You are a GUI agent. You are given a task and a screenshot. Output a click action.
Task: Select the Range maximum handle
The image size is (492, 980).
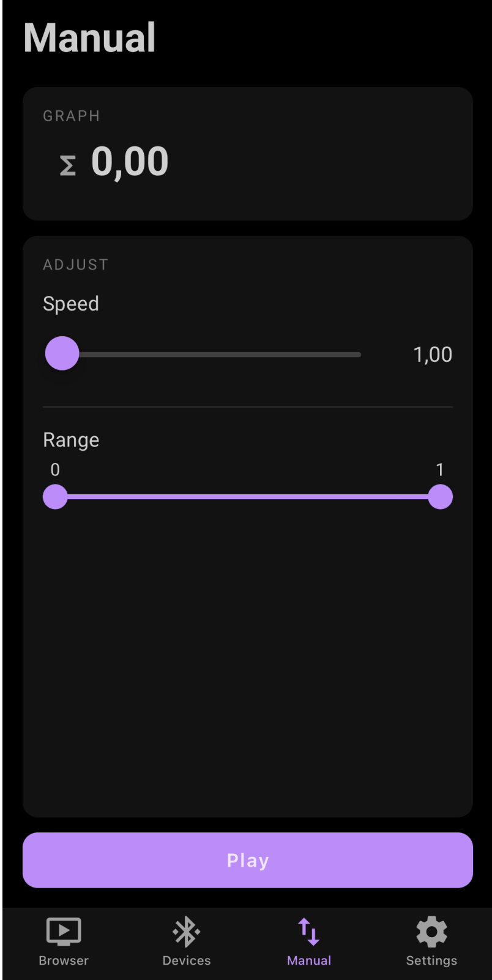pyautogui.click(x=440, y=497)
